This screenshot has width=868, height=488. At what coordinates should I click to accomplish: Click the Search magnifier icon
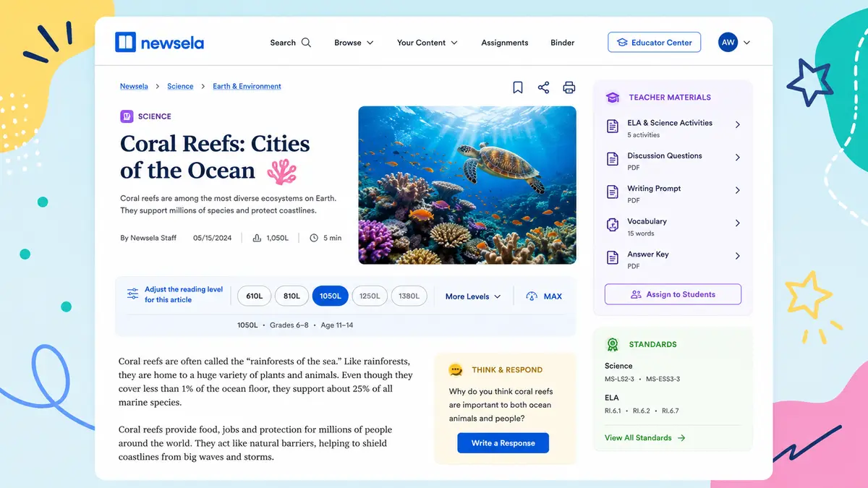pos(306,43)
